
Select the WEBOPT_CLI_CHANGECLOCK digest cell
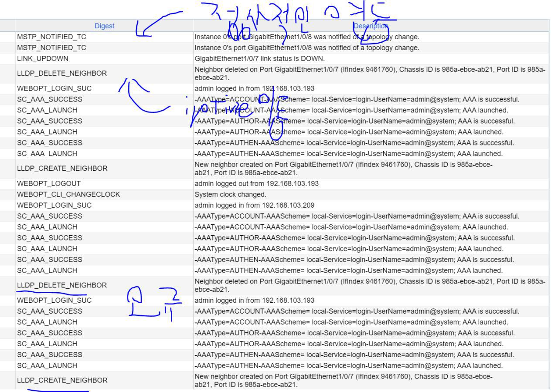point(68,195)
